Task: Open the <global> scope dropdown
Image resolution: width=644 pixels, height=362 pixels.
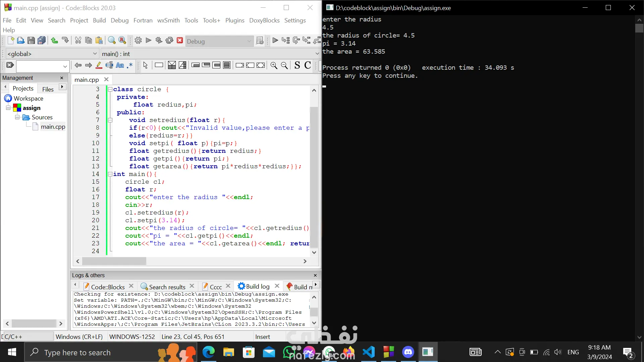Action: (52, 54)
